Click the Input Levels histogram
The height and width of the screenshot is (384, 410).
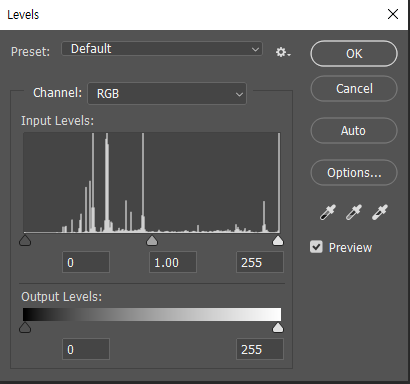pos(152,183)
